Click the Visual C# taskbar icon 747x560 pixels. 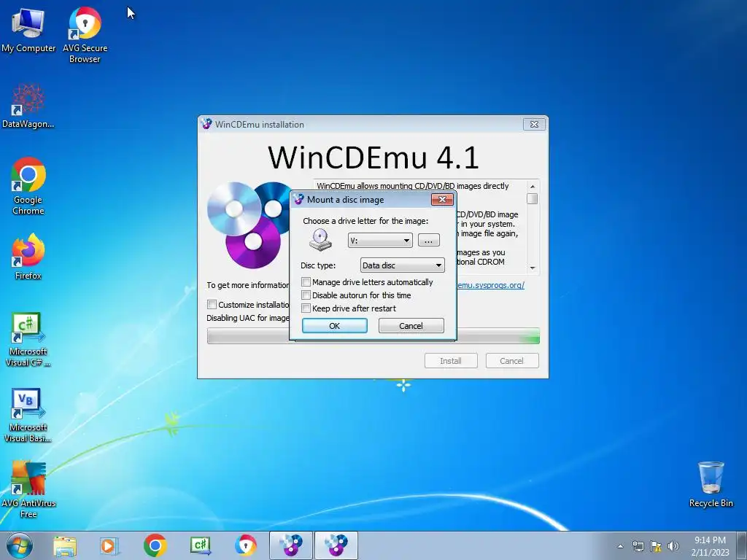point(200,545)
